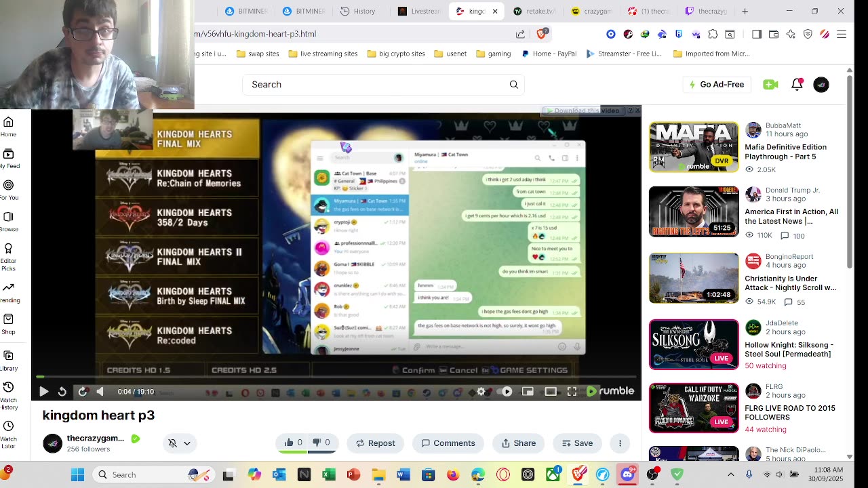Open Watch Later in sidebar
The width and height of the screenshot is (868, 488).
click(9, 434)
